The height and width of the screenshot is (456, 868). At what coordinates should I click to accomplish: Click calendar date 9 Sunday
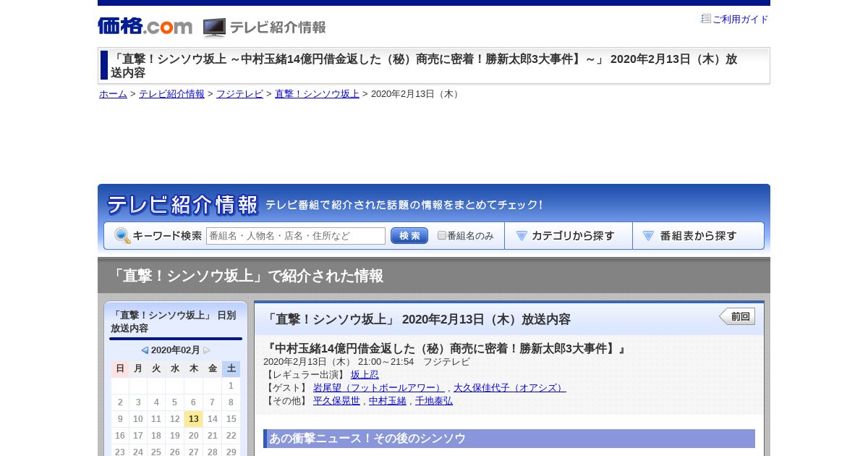(120, 419)
